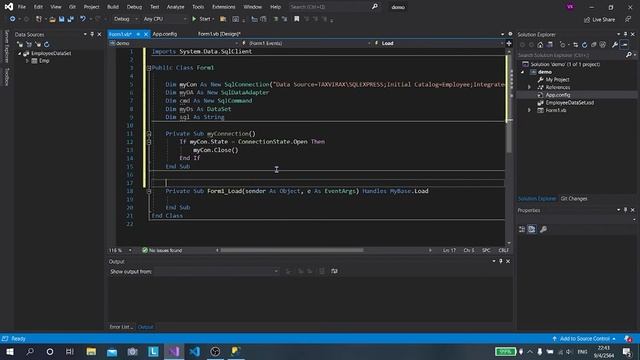Click the search magnifier icon in Solution Explorer
This screenshot has height=360, width=640.
pos(629,55)
